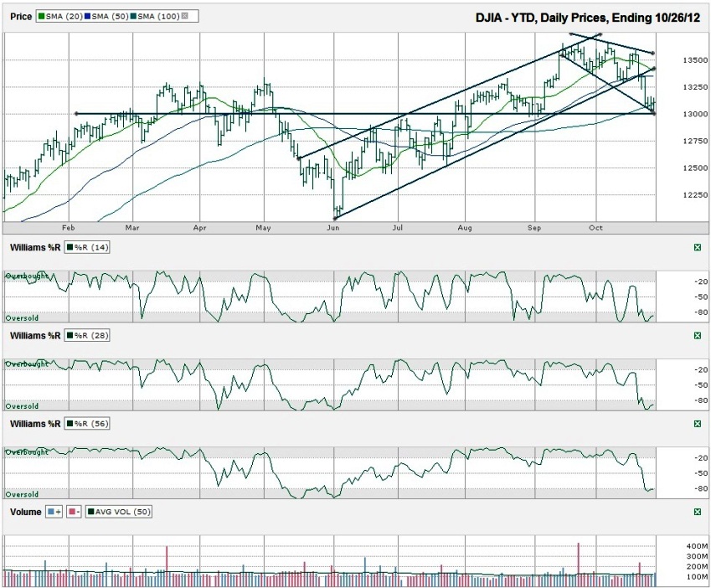Click Oversold label in %R (14) panel
Viewport: 711px width, 588px height.
click(x=22, y=318)
